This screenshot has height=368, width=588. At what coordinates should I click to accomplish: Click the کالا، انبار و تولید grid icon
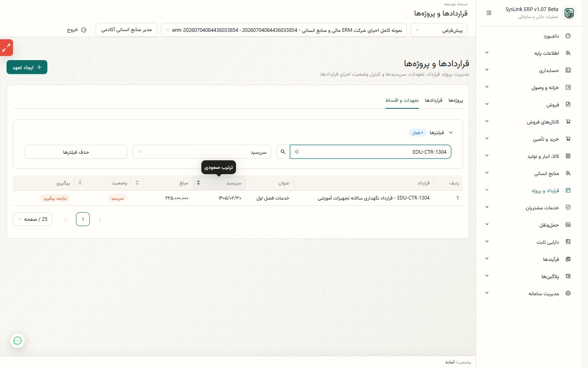pyautogui.click(x=568, y=156)
